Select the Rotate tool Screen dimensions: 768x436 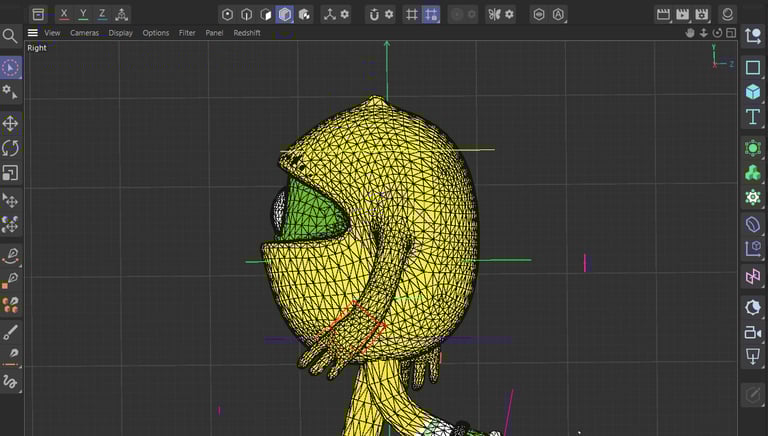[10, 148]
